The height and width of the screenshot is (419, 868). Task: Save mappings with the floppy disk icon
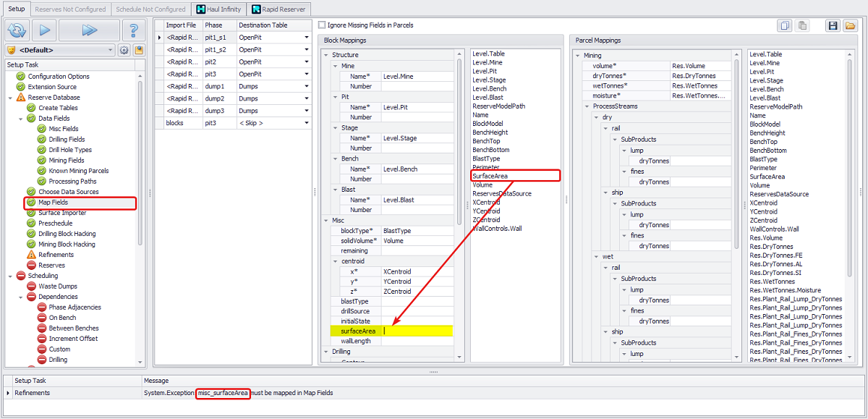coord(833,25)
